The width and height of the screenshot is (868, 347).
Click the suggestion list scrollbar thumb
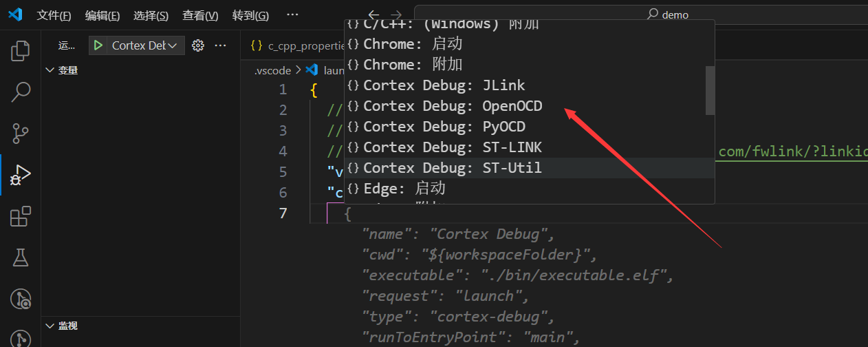tap(710, 90)
